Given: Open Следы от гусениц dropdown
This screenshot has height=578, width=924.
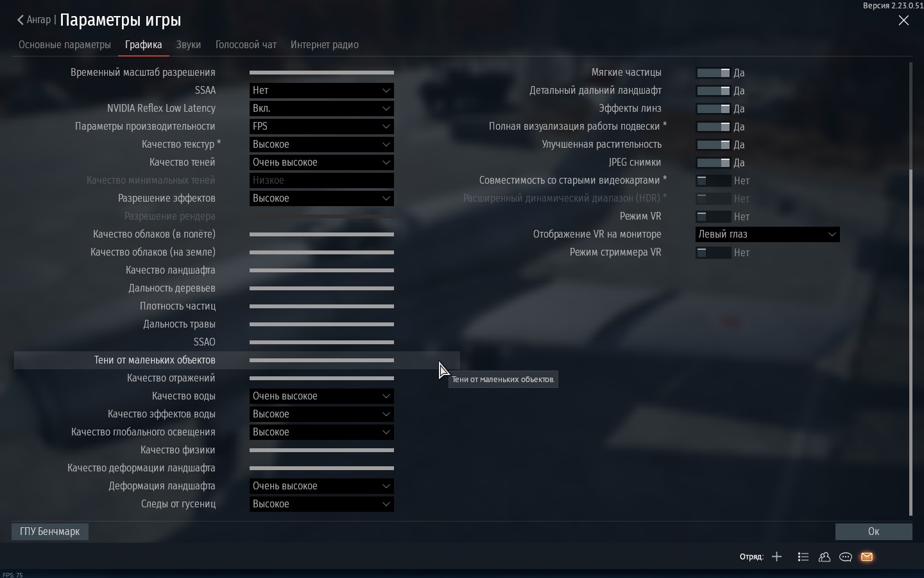Looking at the screenshot, I should click(x=321, y=504).
